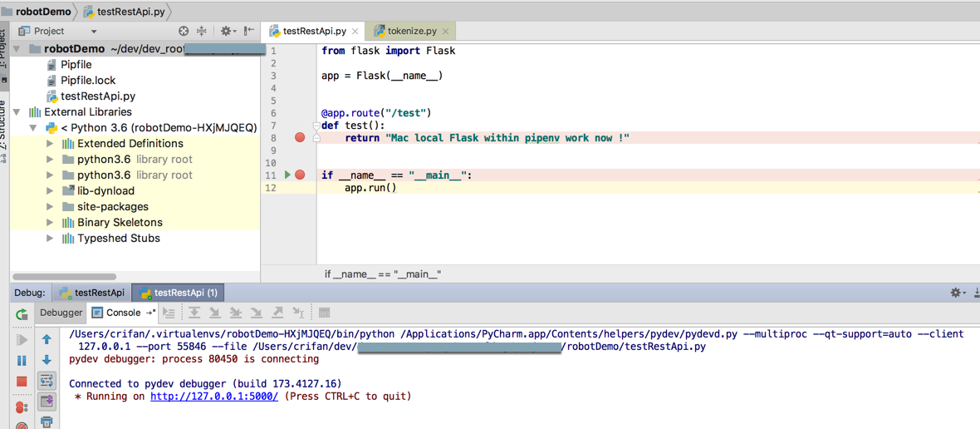Click the if __name__ == "__main__" editor breadcrumb
The width and height of the screenshot is (980, 429).
383,274
